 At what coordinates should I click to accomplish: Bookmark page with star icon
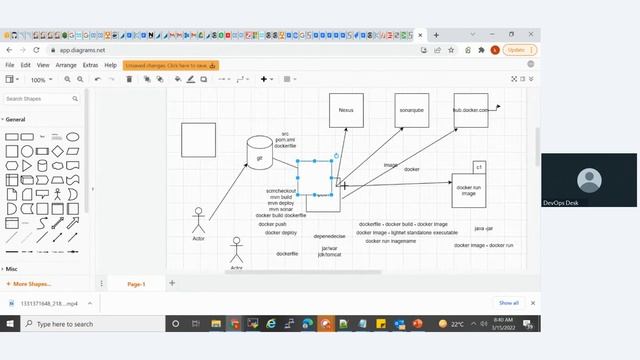(451, 50)
